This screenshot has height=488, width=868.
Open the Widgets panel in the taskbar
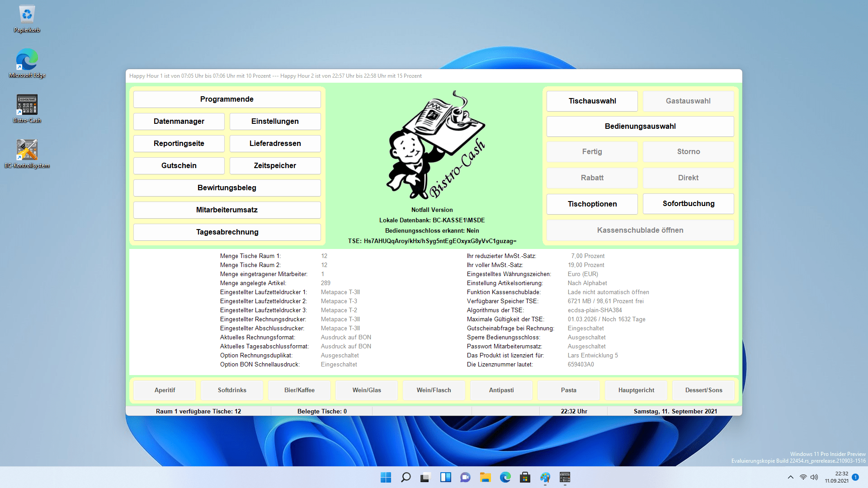pos(445,477)
